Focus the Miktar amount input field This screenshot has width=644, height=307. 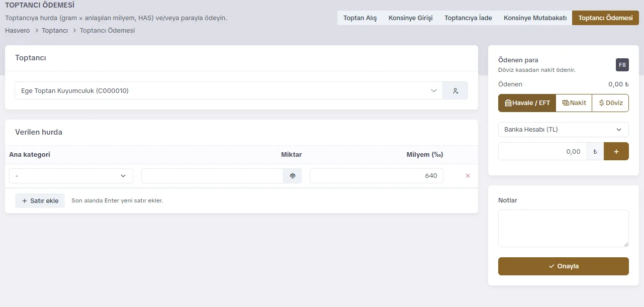click(x=213, y=176)
